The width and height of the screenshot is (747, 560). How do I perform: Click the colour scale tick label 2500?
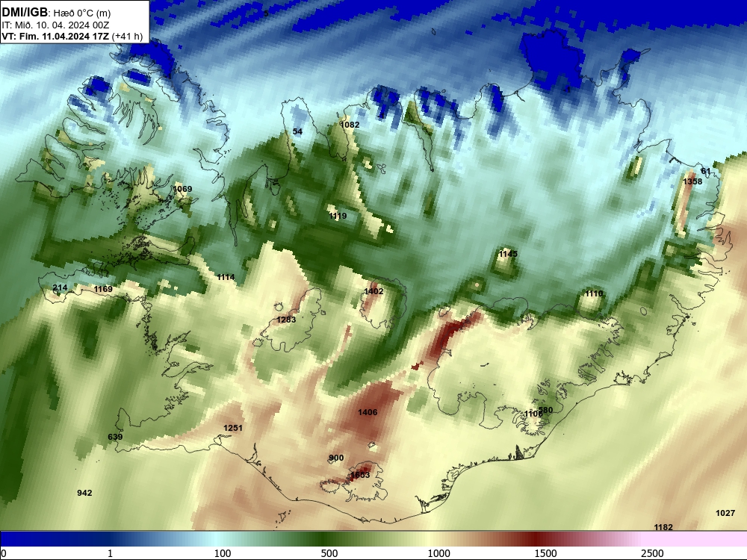[652, 553]
